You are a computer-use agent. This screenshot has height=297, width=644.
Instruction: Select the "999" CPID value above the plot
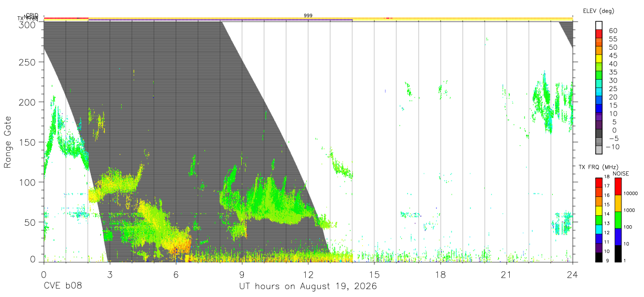[x=308, y=16]
